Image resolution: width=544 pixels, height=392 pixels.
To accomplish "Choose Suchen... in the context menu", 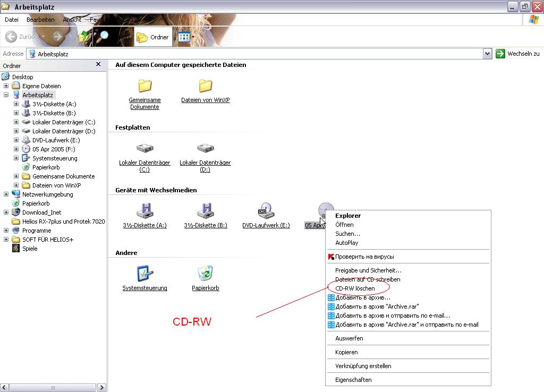I will (408, 234).
